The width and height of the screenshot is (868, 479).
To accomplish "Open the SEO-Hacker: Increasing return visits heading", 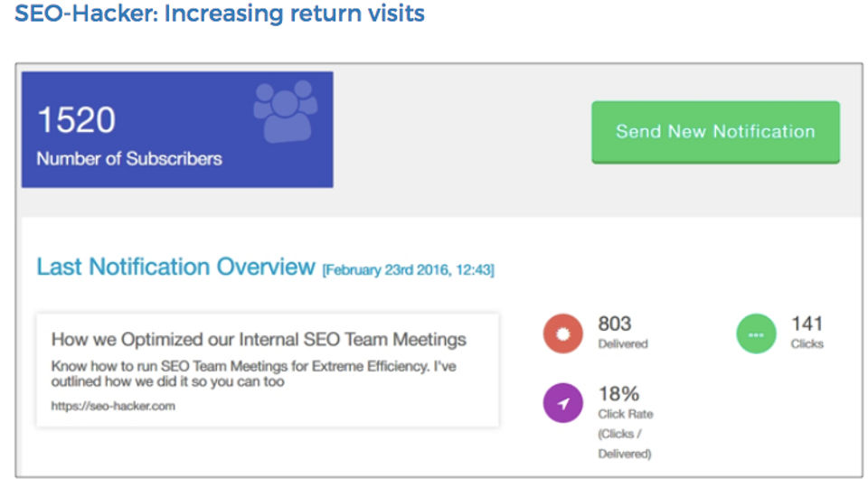I will pyautogui.click(x=219, y=13).
